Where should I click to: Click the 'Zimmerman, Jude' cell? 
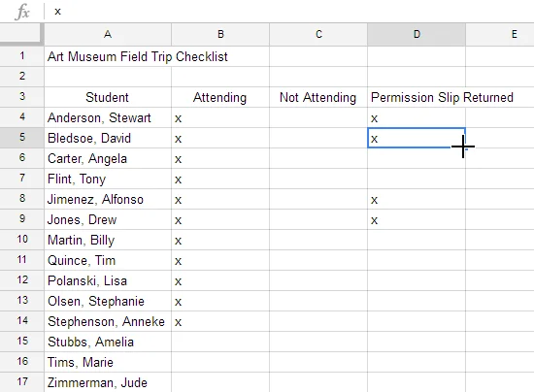pyautogui.click(x=108, y=382)
